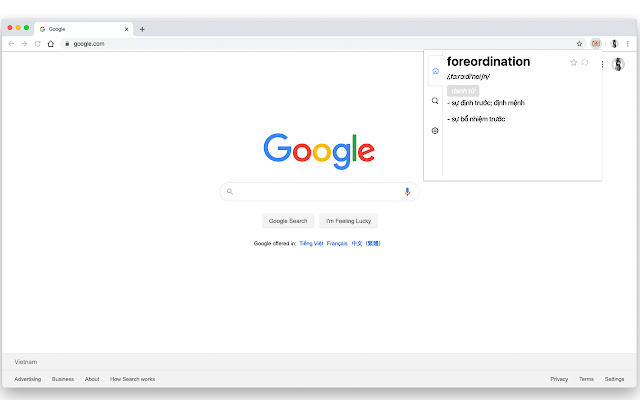The width and height of the screenshot is (640, 400).
Task: Open the Chrome profile avatar in toolbar
Action: (614, 44)
